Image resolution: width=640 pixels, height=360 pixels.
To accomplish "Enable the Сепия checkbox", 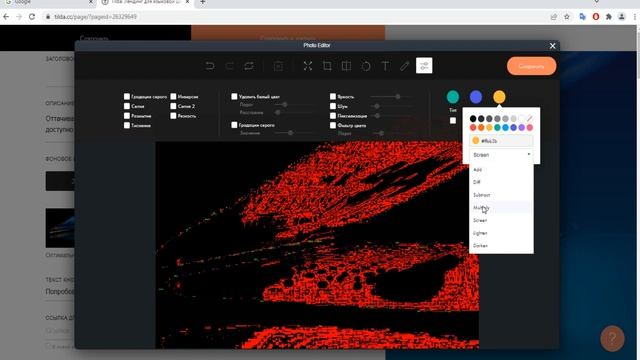I will point(127,106).
